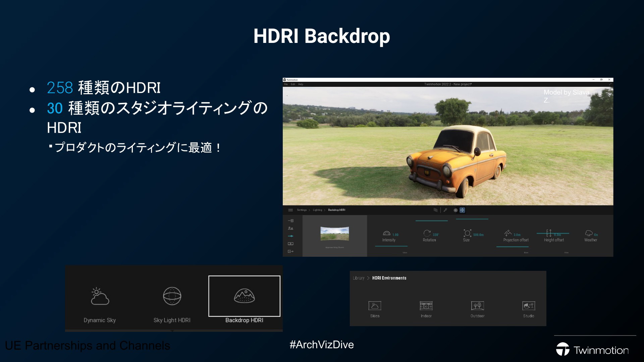Open the hamburger menu beside Settings breadcrumb
This screenshot has width=644, height=362.
click(x=290, y=210)
